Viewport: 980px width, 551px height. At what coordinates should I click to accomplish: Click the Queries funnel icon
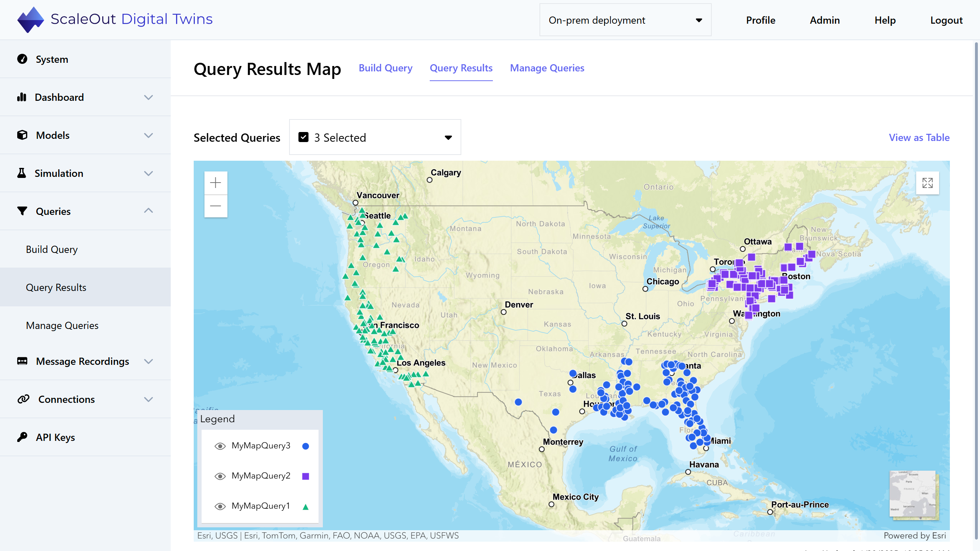click(x=23, y=211)
